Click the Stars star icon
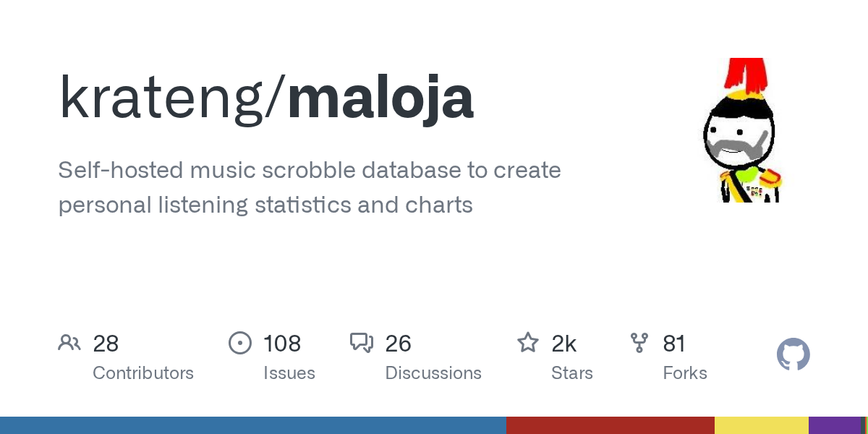The width and height of the screenshot is (868, 434). tap(528, 343)
